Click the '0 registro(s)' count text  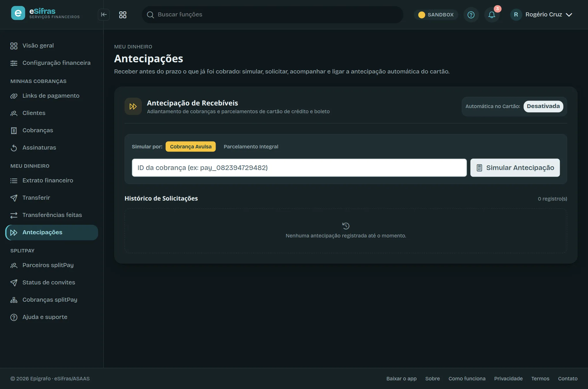pos(552,199)
